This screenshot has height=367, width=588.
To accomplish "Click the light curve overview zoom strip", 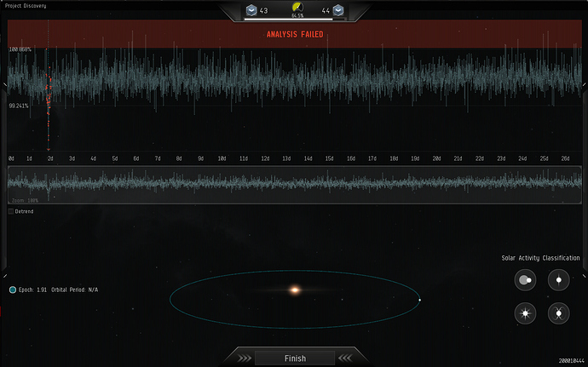I will 295,185.
